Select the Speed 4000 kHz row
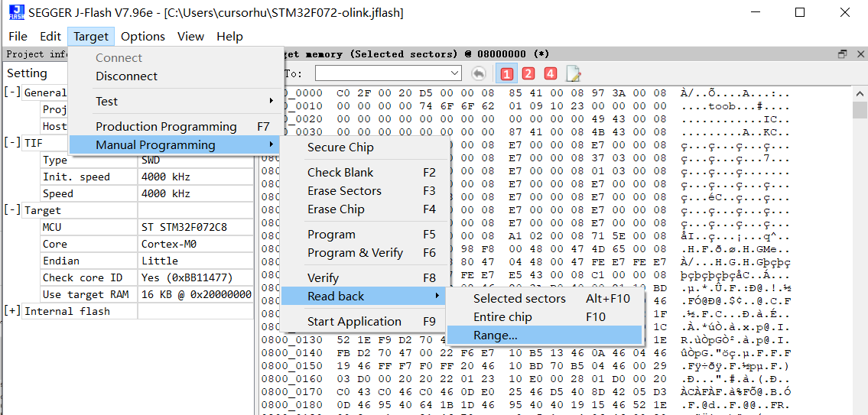The image size is (868, 415). click(146, 193)
